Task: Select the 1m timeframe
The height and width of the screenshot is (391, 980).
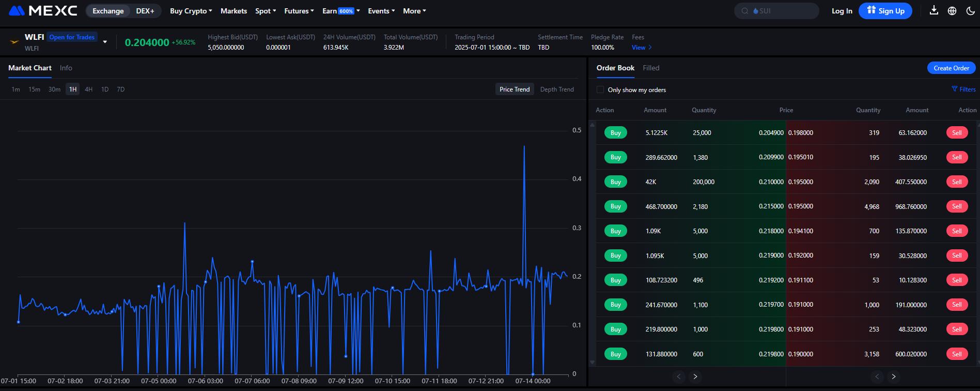Action: point(16,89)
